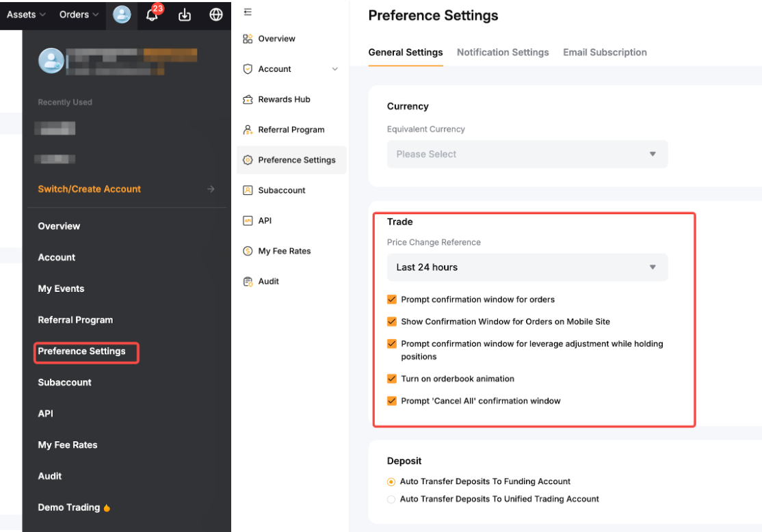Select Auto Transfer Deposits To Unified Trading Account
Viewport: 762px width, 532px height.
pos(391,499)
